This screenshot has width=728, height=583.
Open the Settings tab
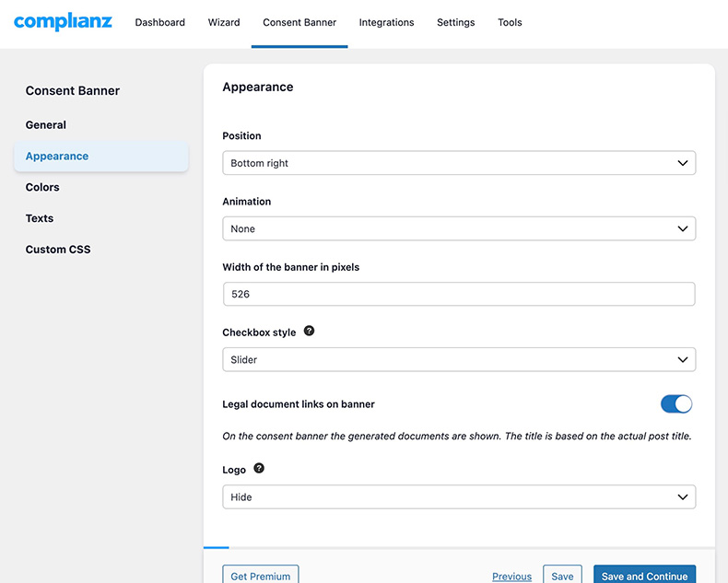pos(456,22)
